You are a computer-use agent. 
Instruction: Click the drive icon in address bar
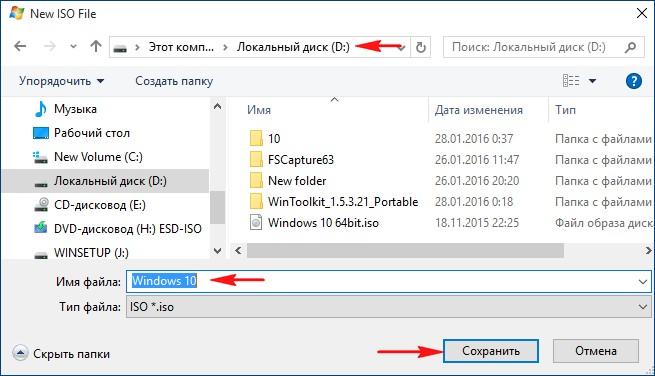point(120,48)
